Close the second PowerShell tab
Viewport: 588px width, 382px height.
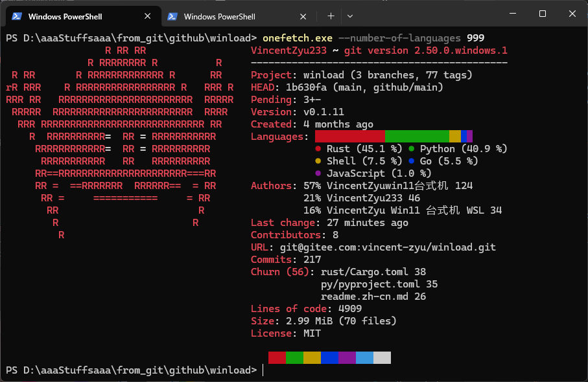tap(303, 16)
